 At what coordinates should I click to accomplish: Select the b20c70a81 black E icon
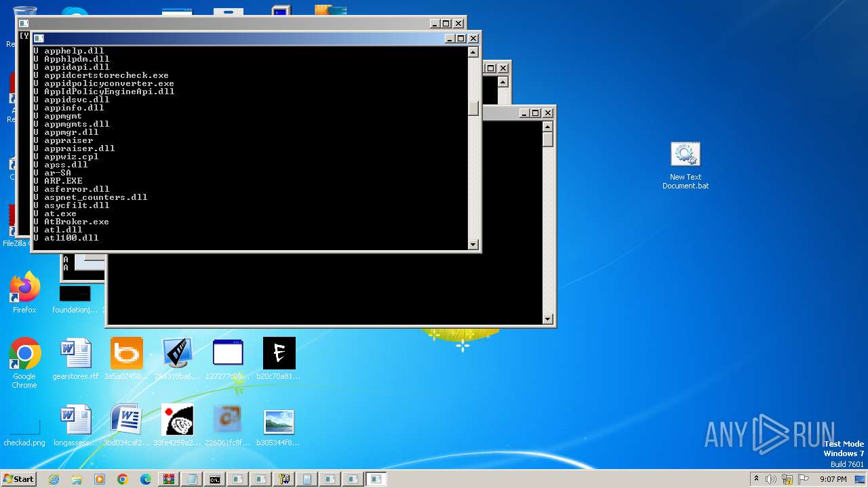click(x=279, y=359)
